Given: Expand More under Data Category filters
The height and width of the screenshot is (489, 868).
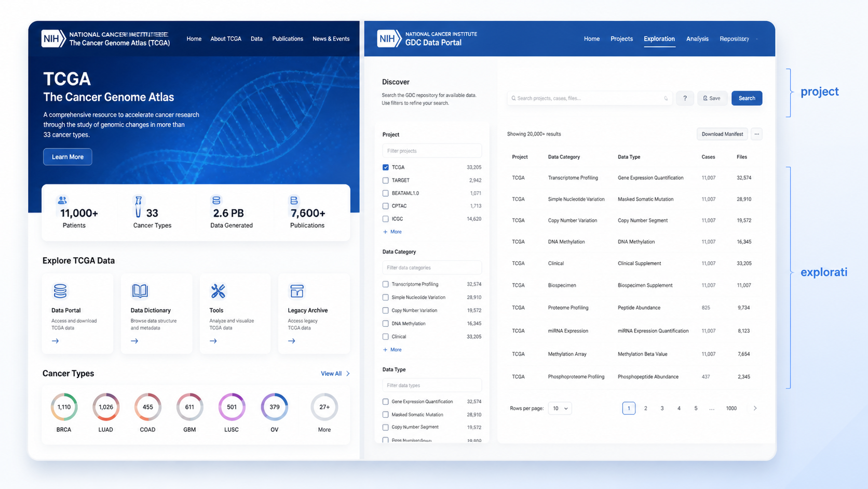Looking at the screenshot, I should pos(392,350).
